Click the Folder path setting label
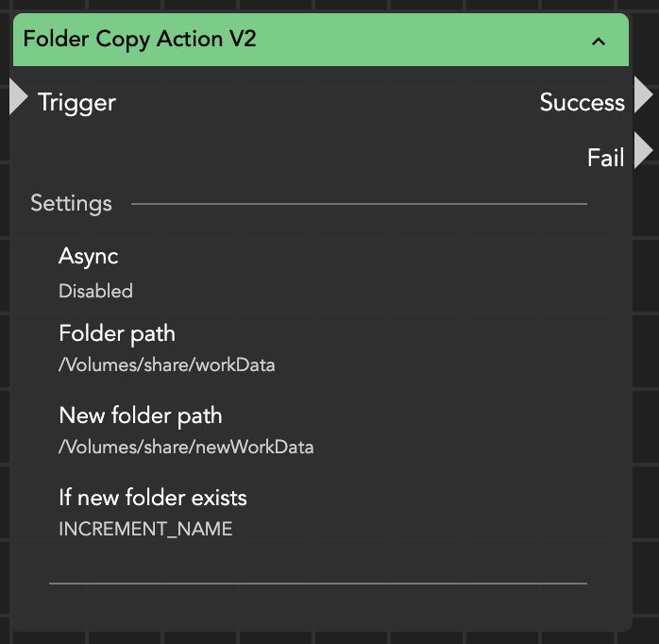 coord(117,333)
